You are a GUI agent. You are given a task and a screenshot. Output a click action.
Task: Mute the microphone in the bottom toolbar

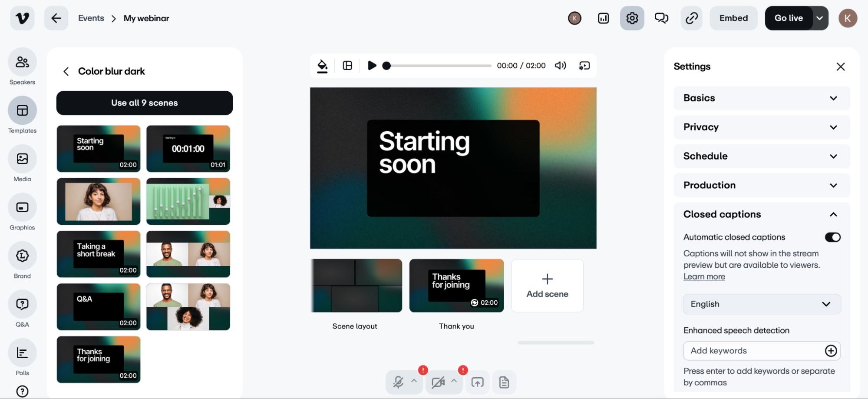tap(399, 382)
